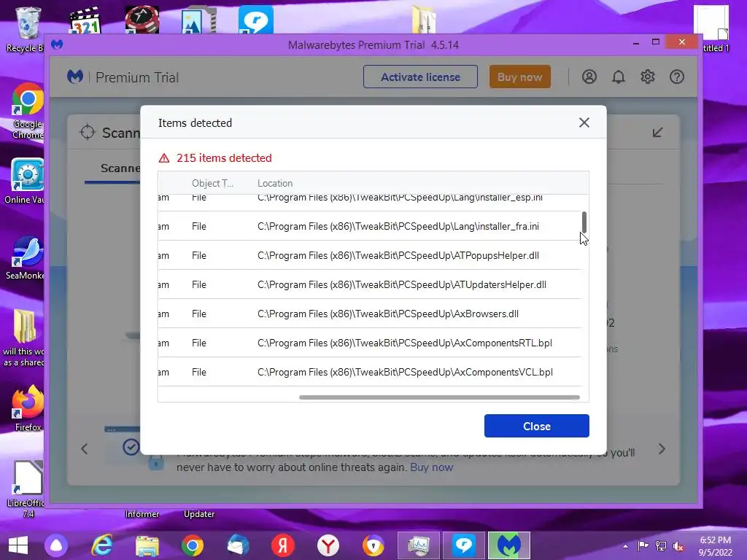The image size is (747, 560).
Task: Close the Items detected dialog with X
Action: pos(584,122)
